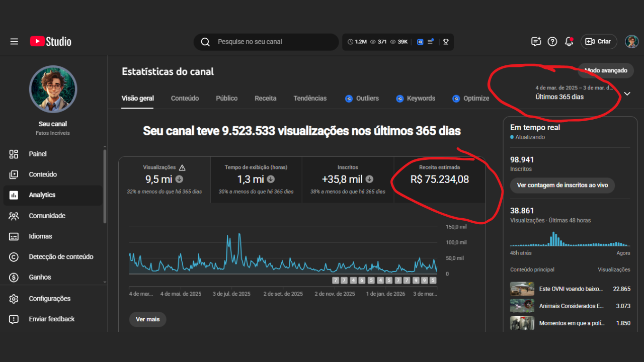Click the send feedback icon in the top bar
The image size is (644, 362).
click(536, 42)
